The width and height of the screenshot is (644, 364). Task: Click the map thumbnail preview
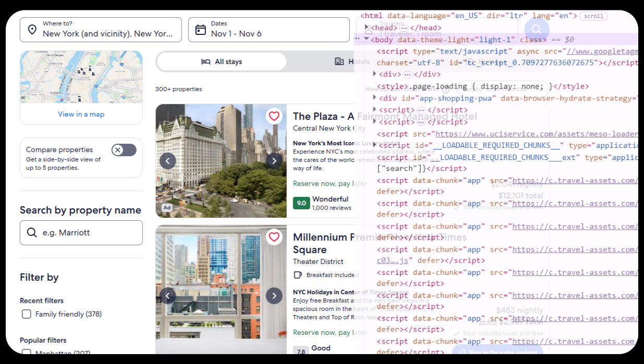[81, 77]
